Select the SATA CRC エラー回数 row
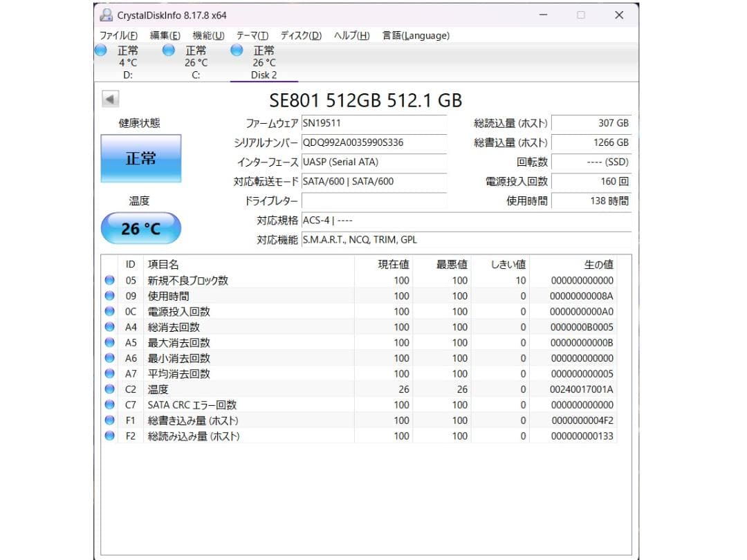 (359, 404)
